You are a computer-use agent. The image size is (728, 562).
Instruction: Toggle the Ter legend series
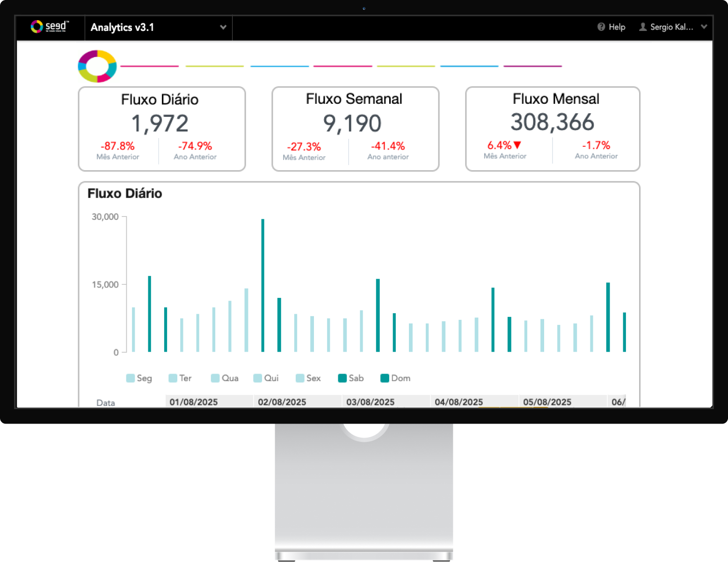(x=180, y=378)
